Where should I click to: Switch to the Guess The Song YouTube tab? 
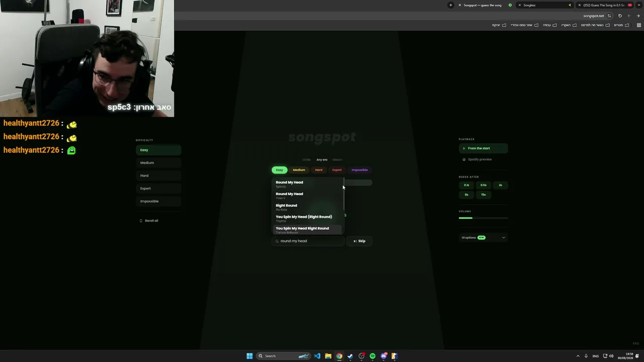(605, 5)
